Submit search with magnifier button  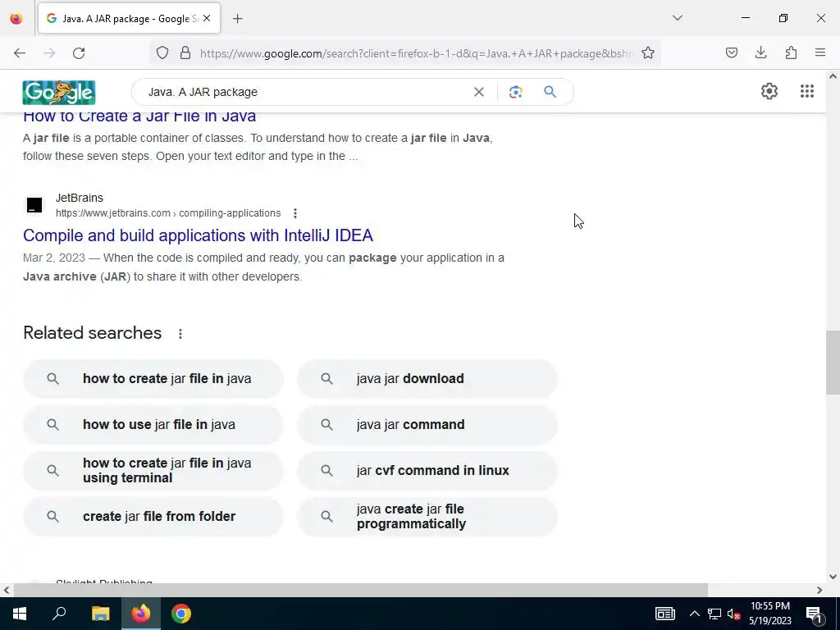click(x=550, y=92)
